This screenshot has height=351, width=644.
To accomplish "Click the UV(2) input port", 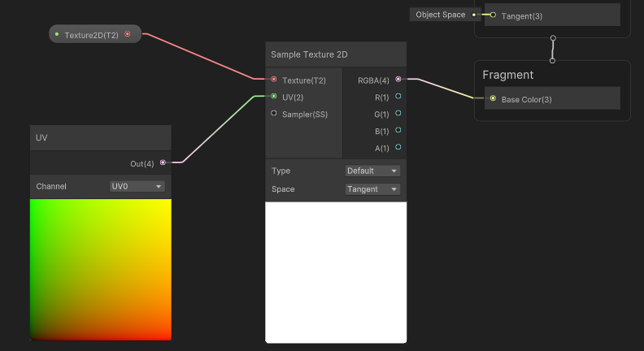I will 274,96.
